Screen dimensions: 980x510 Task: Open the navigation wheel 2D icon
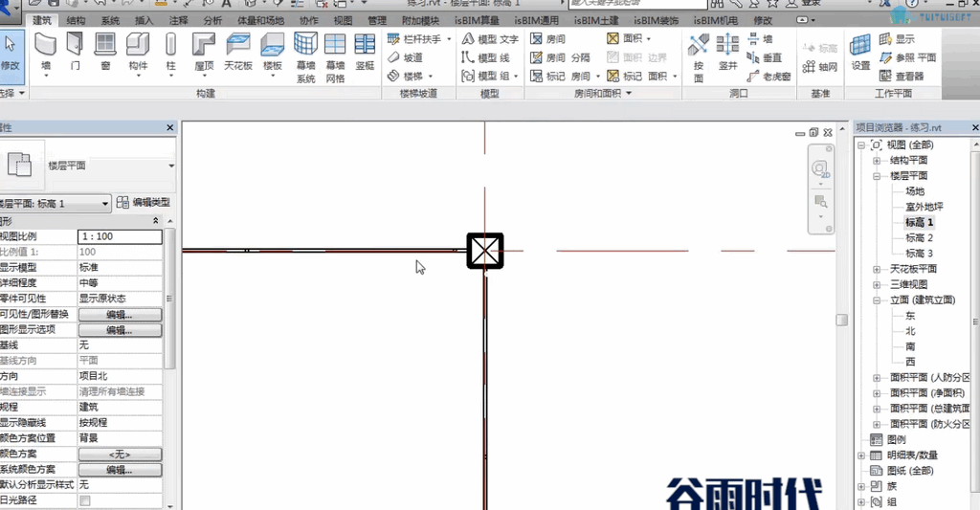[x=820, y=169]
